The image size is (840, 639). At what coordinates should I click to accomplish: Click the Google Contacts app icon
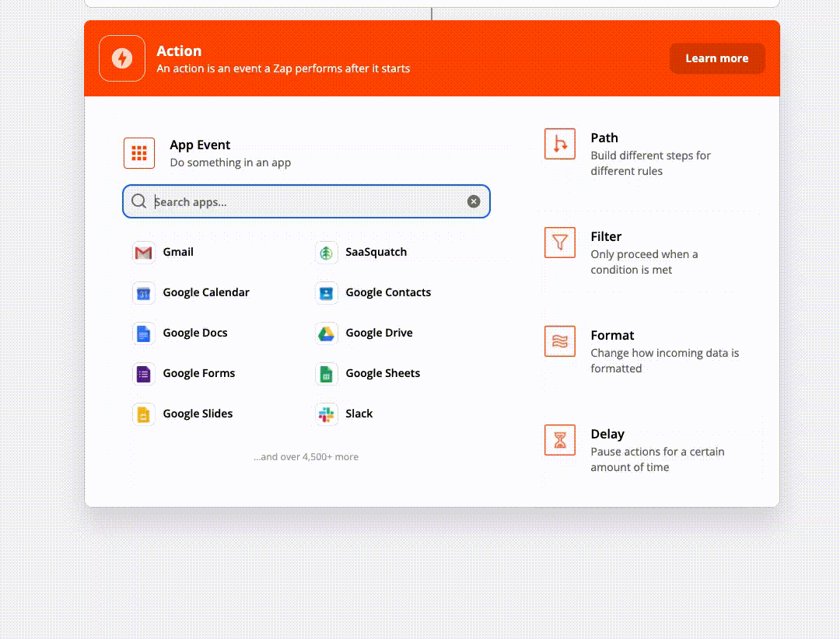(x=327, y=292)
